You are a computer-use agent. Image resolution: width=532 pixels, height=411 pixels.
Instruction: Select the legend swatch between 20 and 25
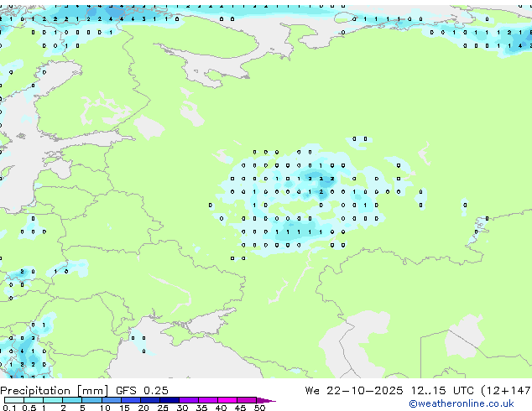click(x=150, y=400)
